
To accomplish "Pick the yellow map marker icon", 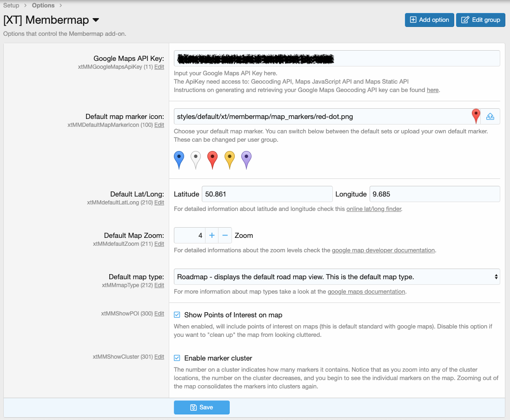I will pyautogui.click(x=229, y=159).
